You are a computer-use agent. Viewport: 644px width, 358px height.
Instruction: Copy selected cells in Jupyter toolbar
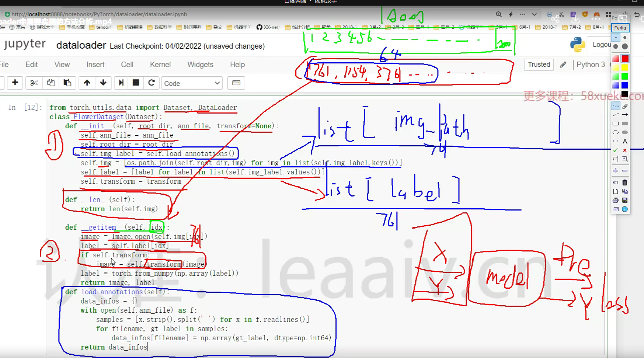tap(51, 83)
